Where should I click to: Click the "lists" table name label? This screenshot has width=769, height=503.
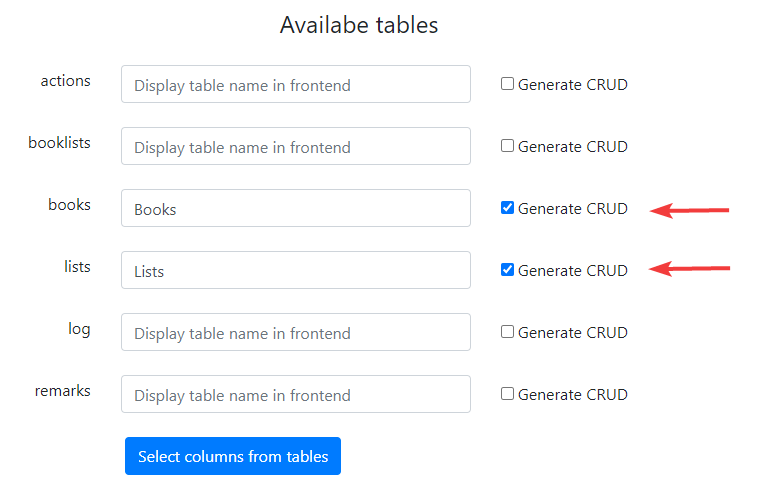click(76, 267)
